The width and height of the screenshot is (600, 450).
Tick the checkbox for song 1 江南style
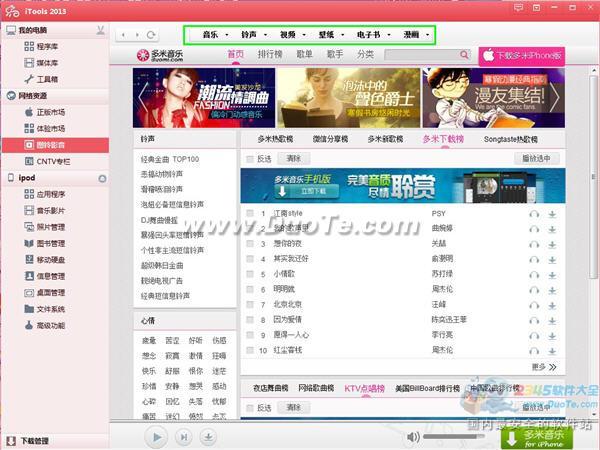pos(250,213)
